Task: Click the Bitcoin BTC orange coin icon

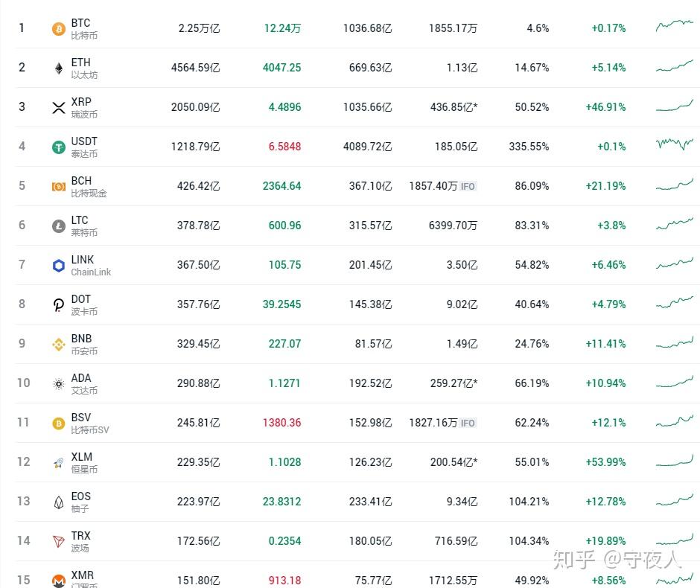Action: click(58, 29)
